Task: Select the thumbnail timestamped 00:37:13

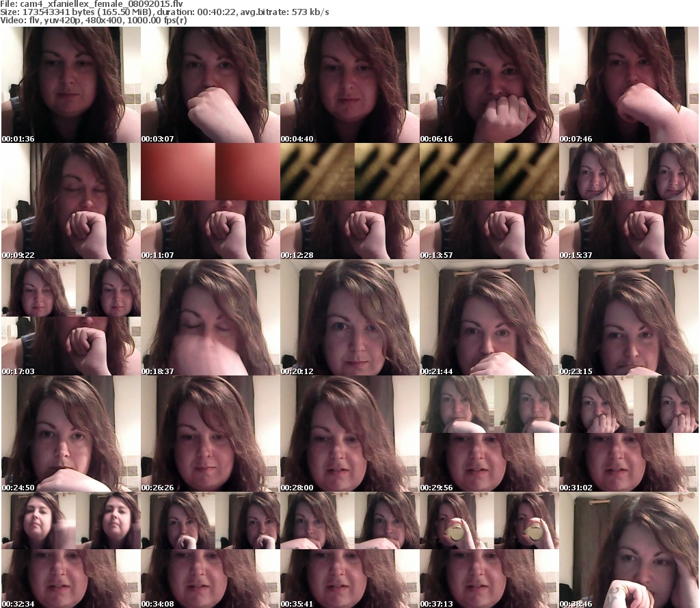Action: (x=489, y=549)
